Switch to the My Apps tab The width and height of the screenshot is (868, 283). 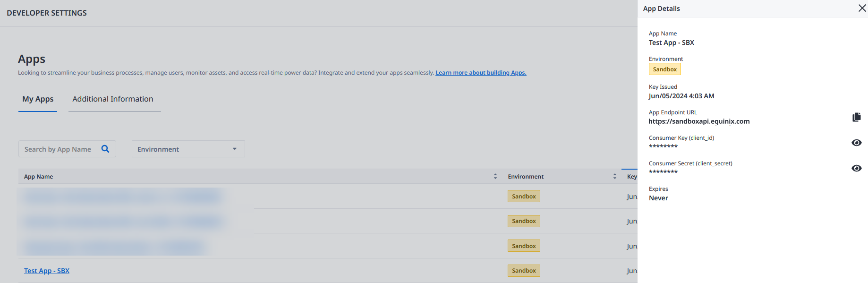(38, 99)
